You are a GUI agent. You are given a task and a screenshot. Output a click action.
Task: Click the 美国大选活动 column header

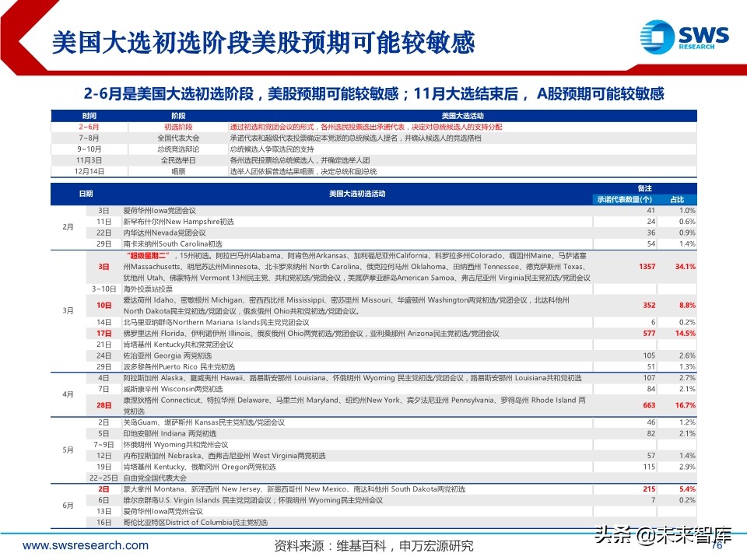pyautogui.click(x=462, y=116)
